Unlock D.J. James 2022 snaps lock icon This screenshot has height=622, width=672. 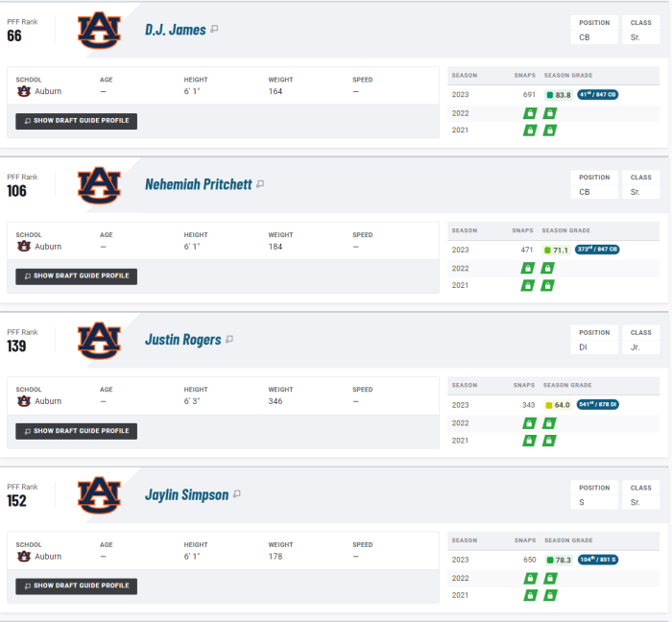click(530, 113)
